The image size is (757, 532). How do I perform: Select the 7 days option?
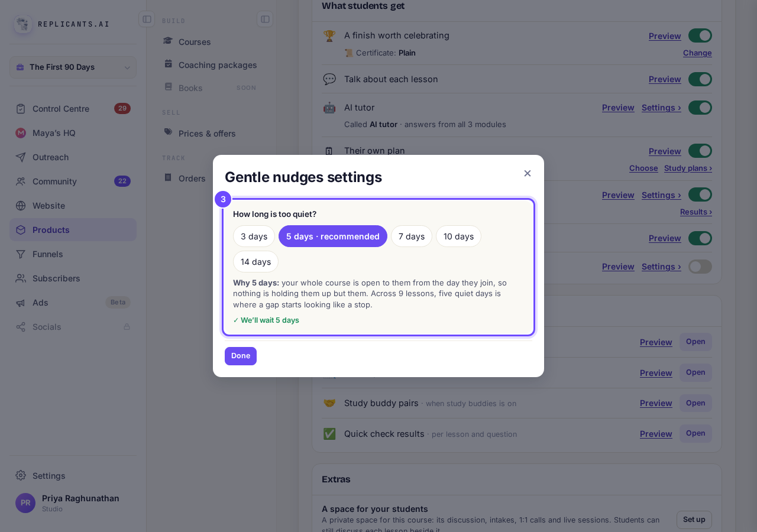pos(412,236)
